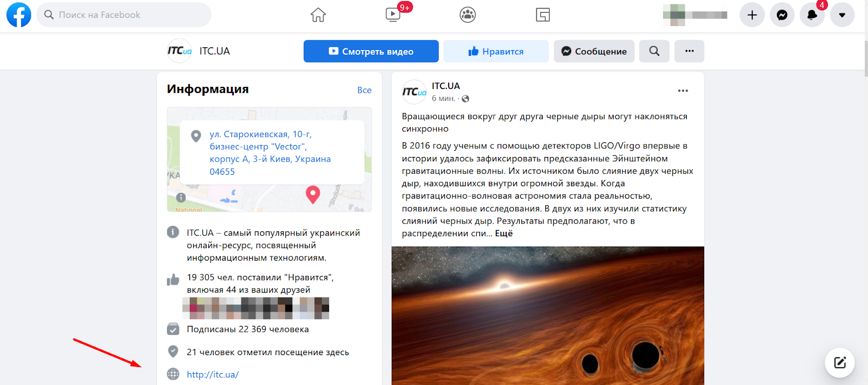Click the page search magnifier button
The height and width of the screenshot is (385, 868).
654,51
